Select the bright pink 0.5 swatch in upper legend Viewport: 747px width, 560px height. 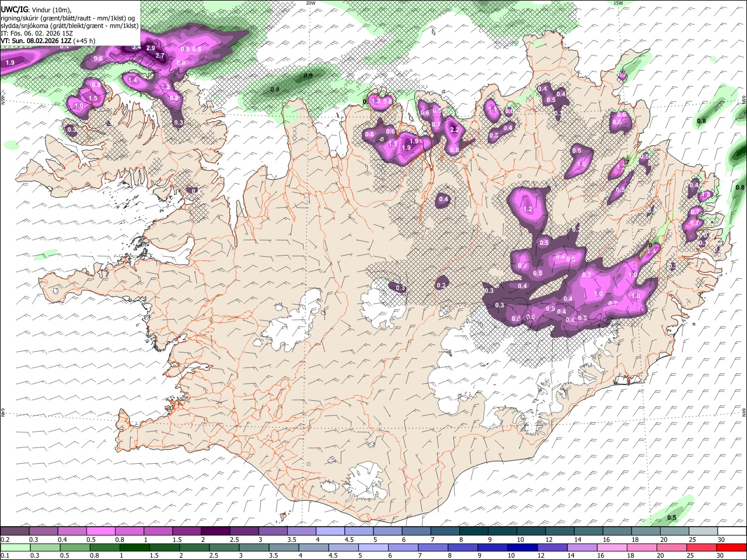(x=101, y=531)
